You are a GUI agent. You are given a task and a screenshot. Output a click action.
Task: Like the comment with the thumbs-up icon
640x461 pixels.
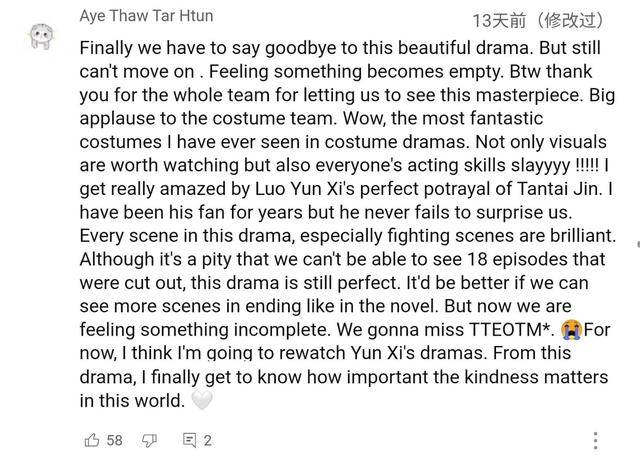92,440
